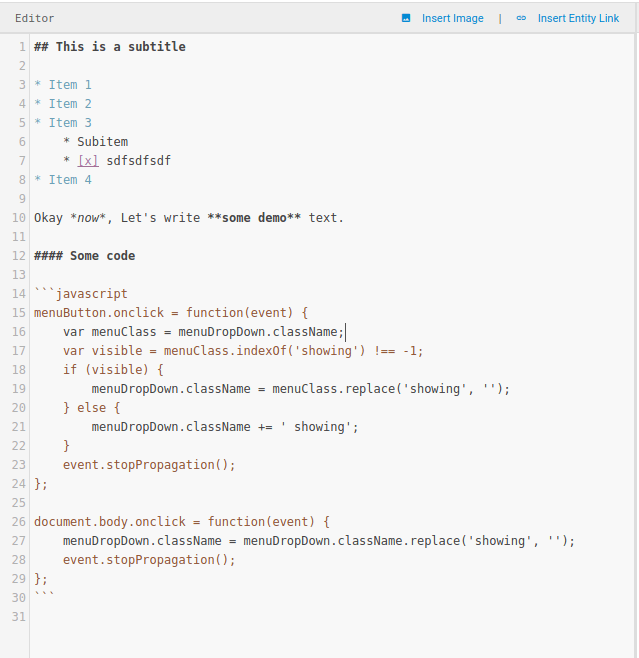Screen dimensions: 639x658
Task: Click the 'var visible = menuClass.indexOf' line
Action: coord(243,351)
